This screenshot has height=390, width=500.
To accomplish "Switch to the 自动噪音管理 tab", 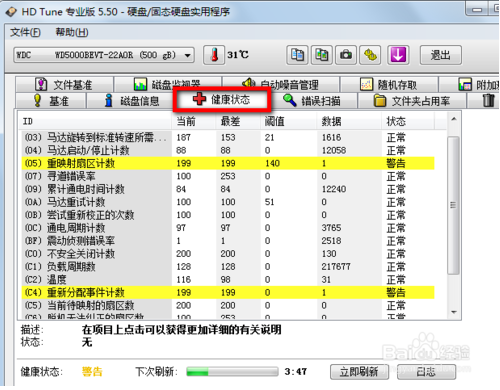I will (x=281, y=85).
